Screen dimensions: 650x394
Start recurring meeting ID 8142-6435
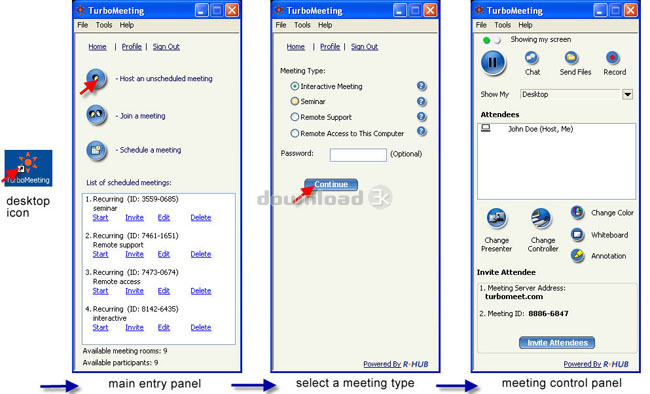point(100,328)
